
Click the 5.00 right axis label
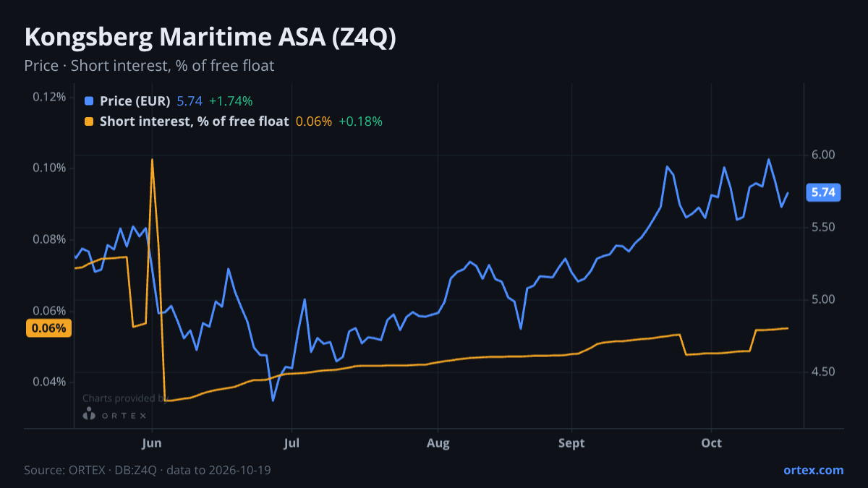pos(823,299)
